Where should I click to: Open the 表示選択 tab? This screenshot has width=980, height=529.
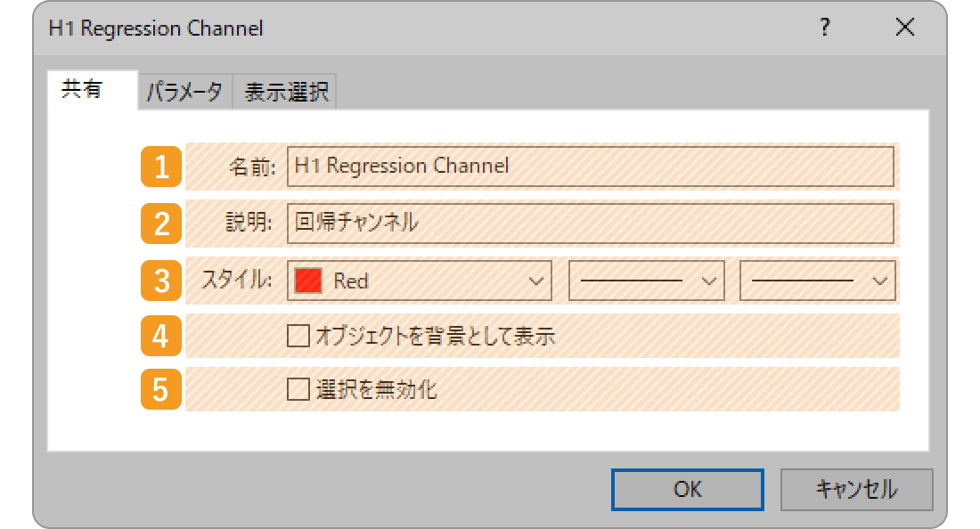pyautogui.click(x=285, y=92)
